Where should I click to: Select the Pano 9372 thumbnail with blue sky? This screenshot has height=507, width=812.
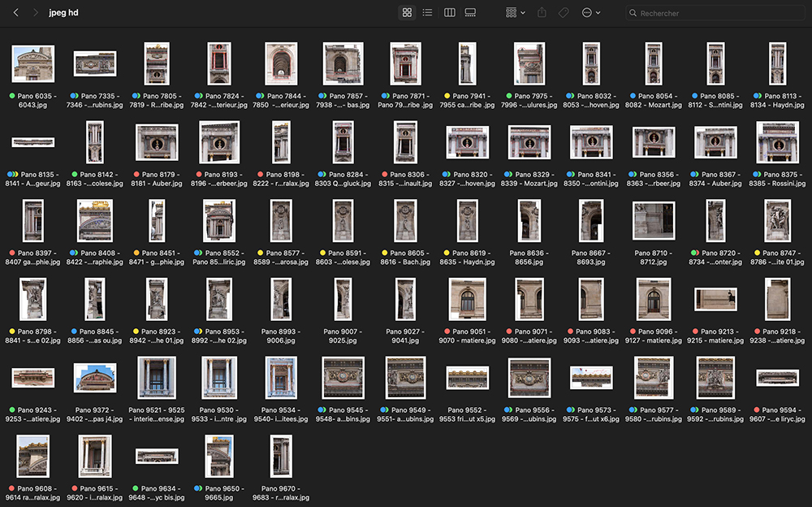click(x=95, y=377)
